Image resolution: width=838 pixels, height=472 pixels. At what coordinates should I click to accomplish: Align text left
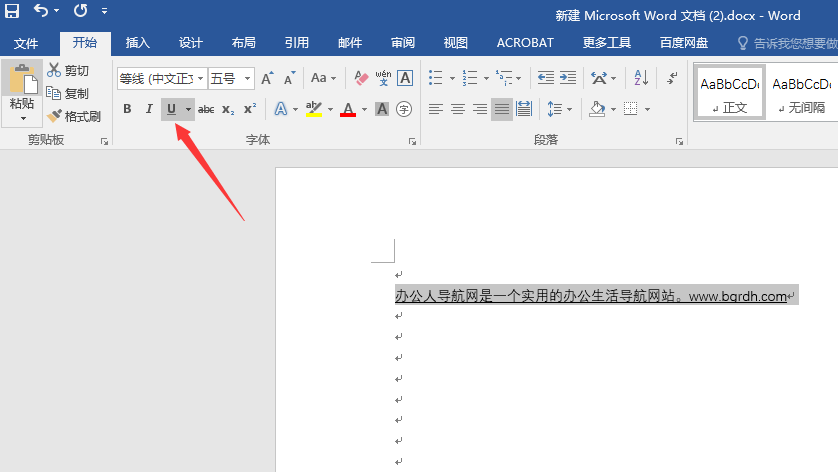(x=436, y=109)
